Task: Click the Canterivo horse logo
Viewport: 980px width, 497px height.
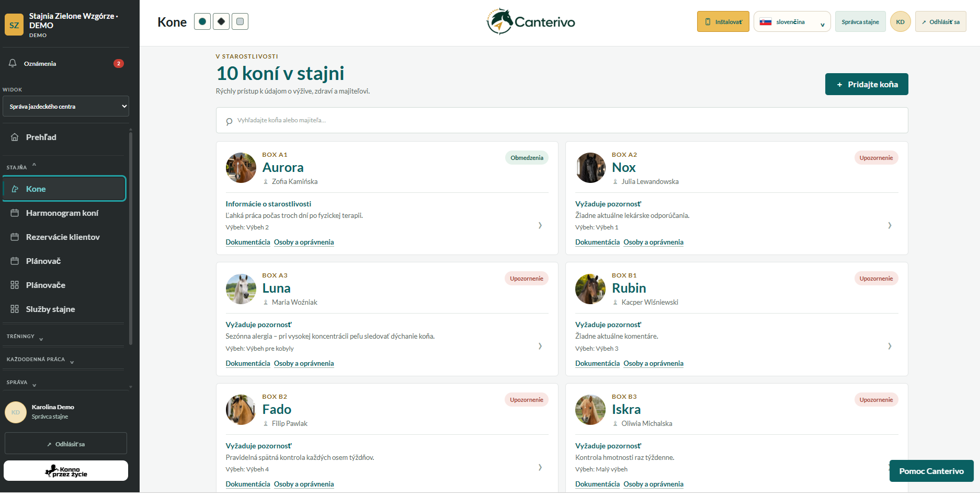Action: [530, 22]
